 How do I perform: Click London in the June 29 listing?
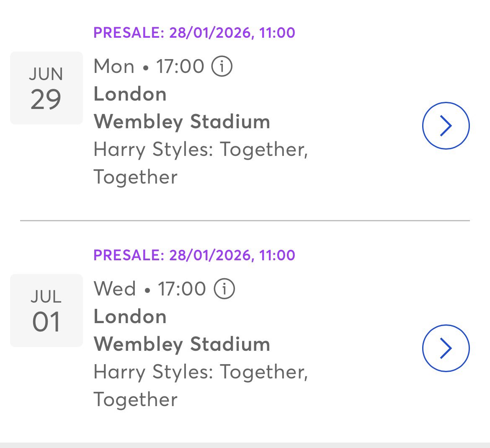(x=130, y=94)
